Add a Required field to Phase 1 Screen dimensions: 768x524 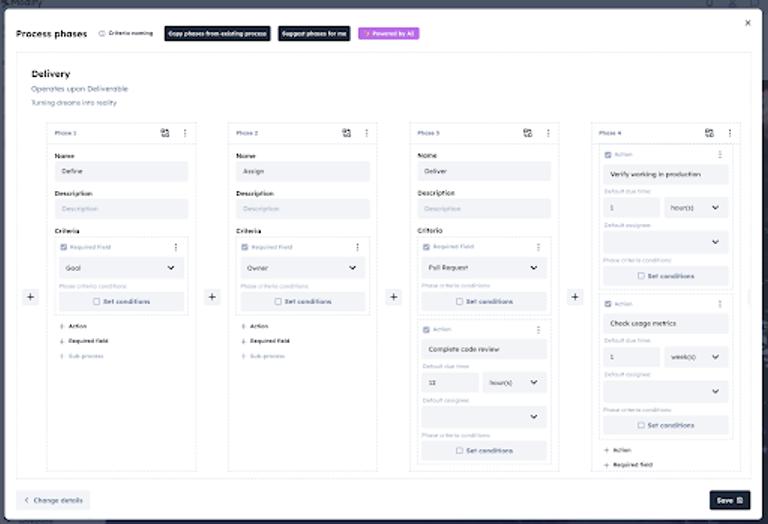point(84,341)
